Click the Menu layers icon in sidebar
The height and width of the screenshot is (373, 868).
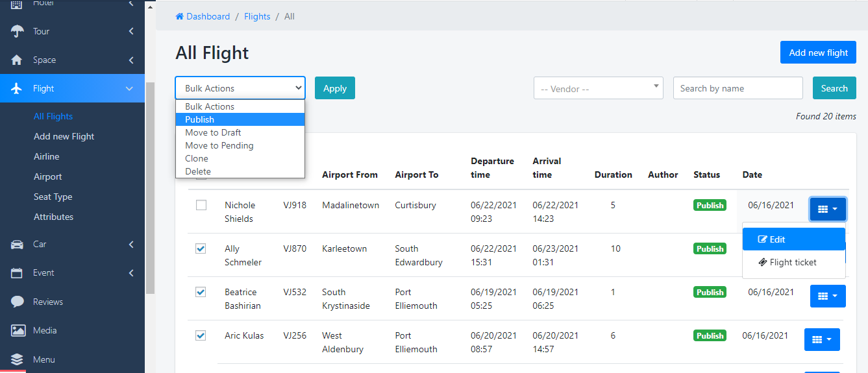pyautogui.click(x=18, y=359)
